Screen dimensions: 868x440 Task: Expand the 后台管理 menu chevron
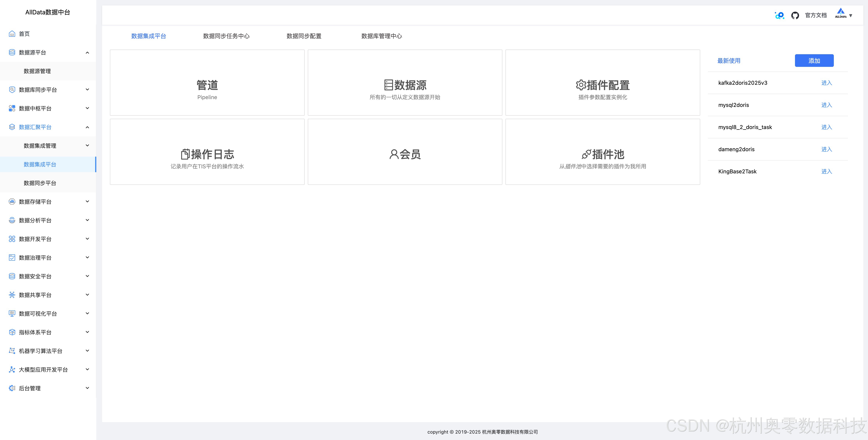pyautogui.click(x=87, y=388)
